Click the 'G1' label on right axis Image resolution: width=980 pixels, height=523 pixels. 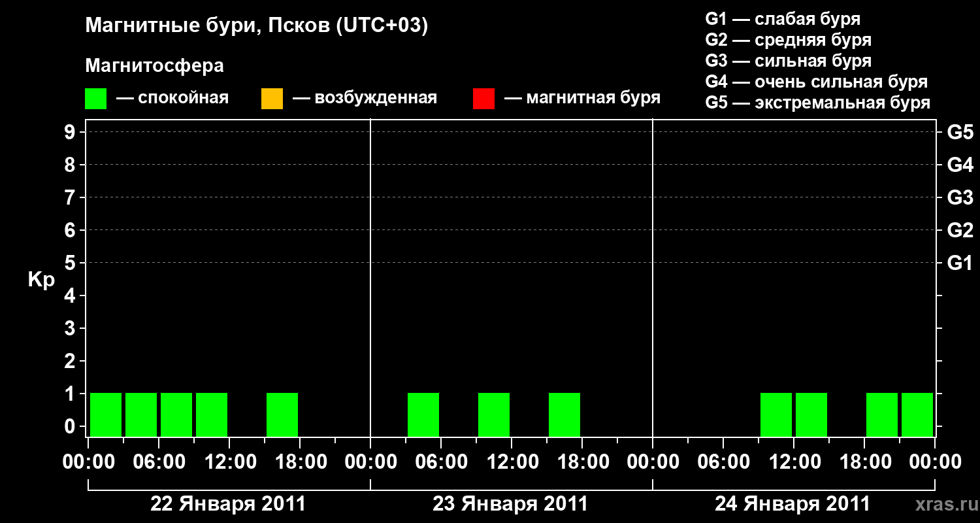tap(960, 263)
